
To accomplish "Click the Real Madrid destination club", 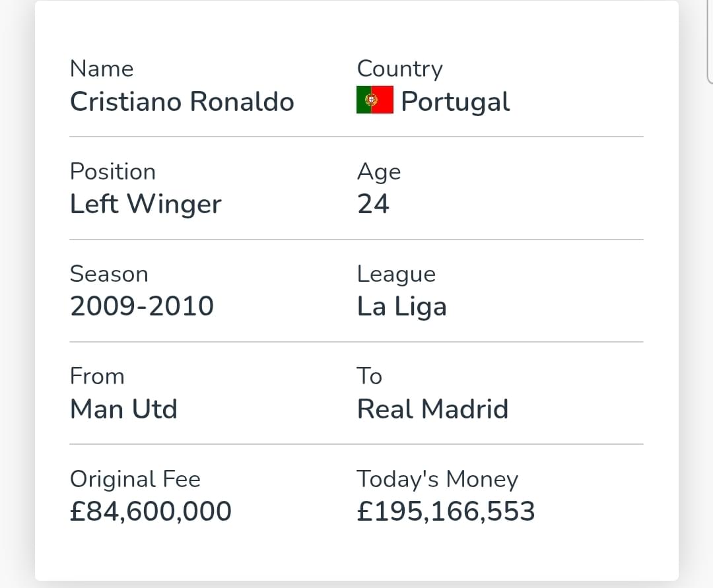I will (432, 409).
